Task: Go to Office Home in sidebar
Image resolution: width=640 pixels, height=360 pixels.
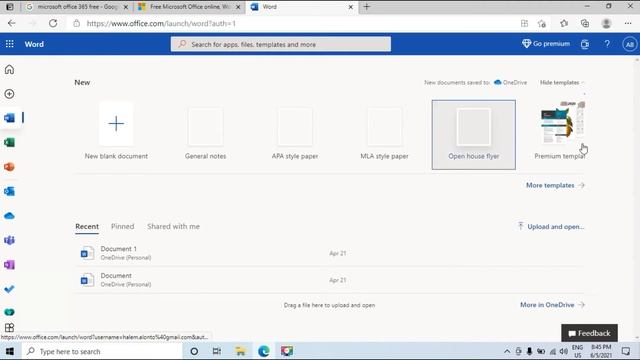Action: (x=9, y=69)
